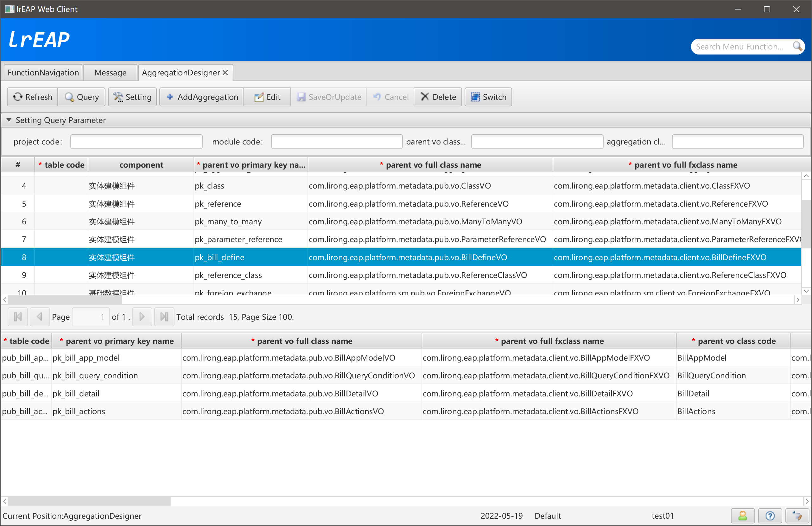Close the AggregationDesigner tab
Viewport: 812px width, 526px height.
coord(225,73)
